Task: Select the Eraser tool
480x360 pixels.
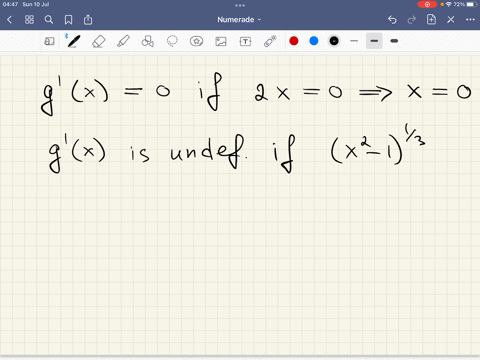Action: [x=99, y=41]
